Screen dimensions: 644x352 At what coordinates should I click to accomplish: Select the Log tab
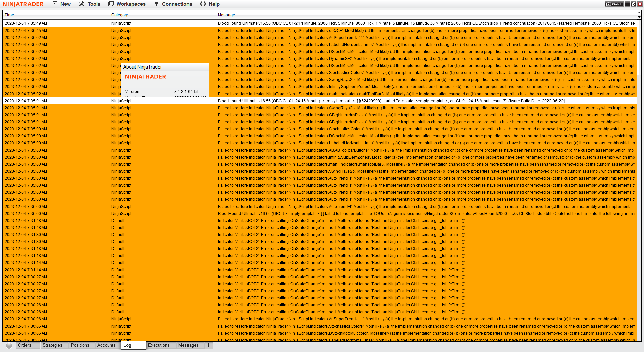pyautogui.click(x=133, y=345)
